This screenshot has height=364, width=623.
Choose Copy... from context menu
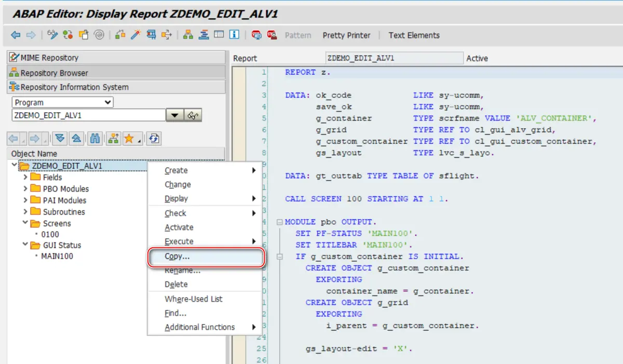coord(206,257)
